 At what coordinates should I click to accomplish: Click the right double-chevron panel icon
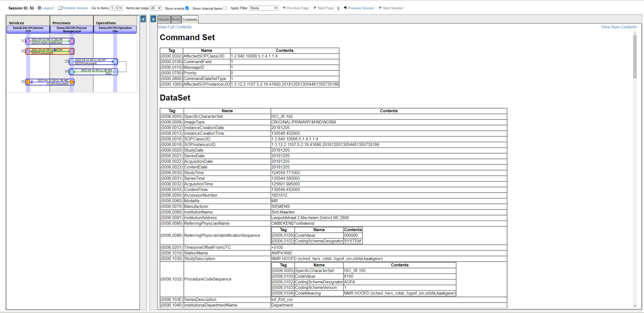pyautogui.click(x=153, y=19)
